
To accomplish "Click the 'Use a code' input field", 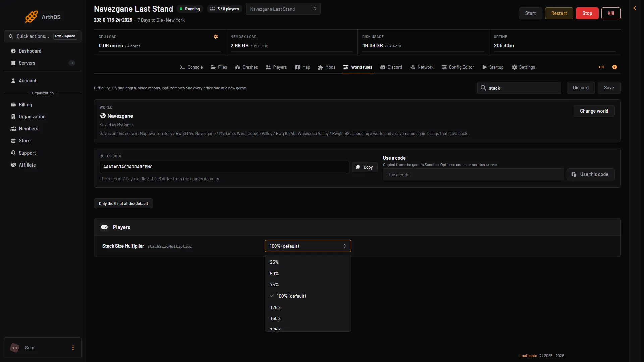I will (473, 174).
